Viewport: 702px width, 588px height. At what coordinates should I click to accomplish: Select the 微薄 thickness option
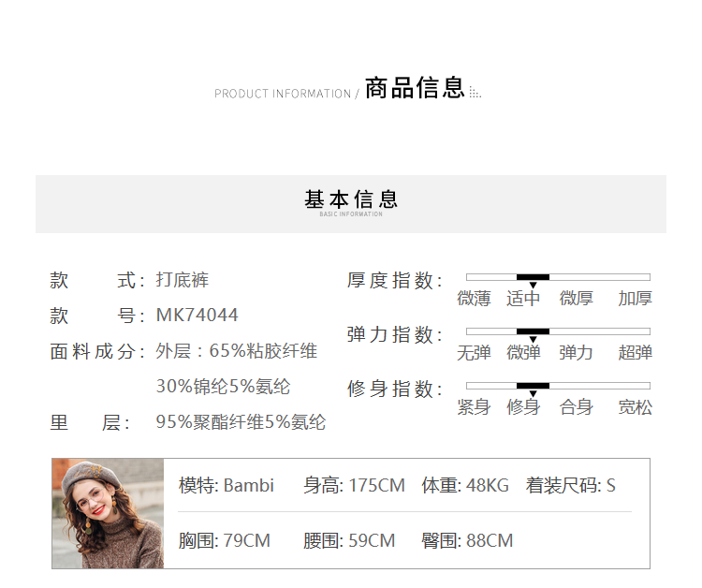point(474,299)
